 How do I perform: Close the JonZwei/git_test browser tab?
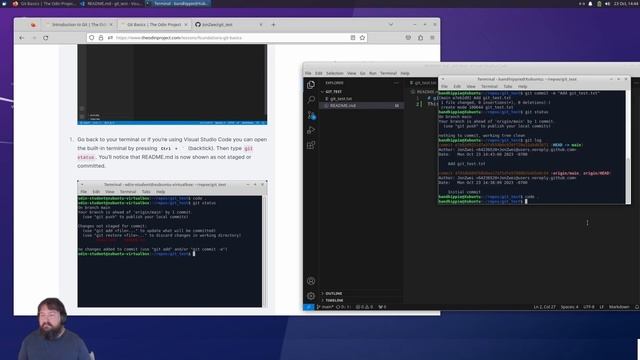coord(261,24)
